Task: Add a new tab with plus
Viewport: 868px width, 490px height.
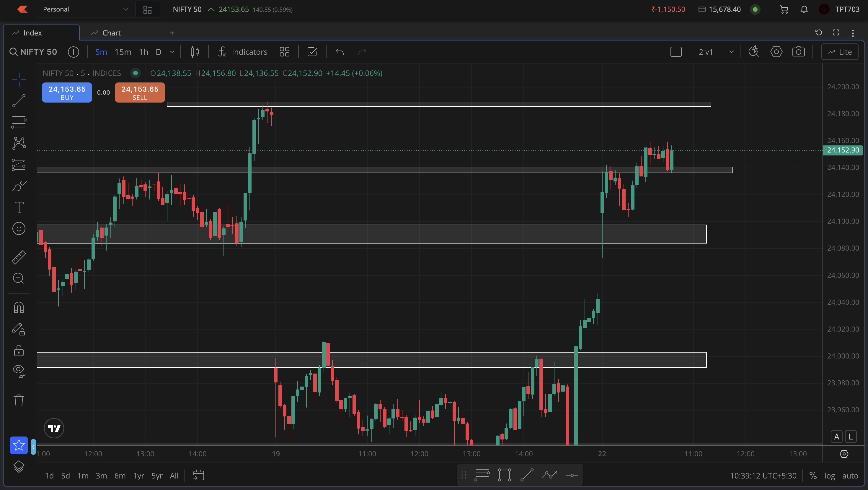Action: [172, 33]
